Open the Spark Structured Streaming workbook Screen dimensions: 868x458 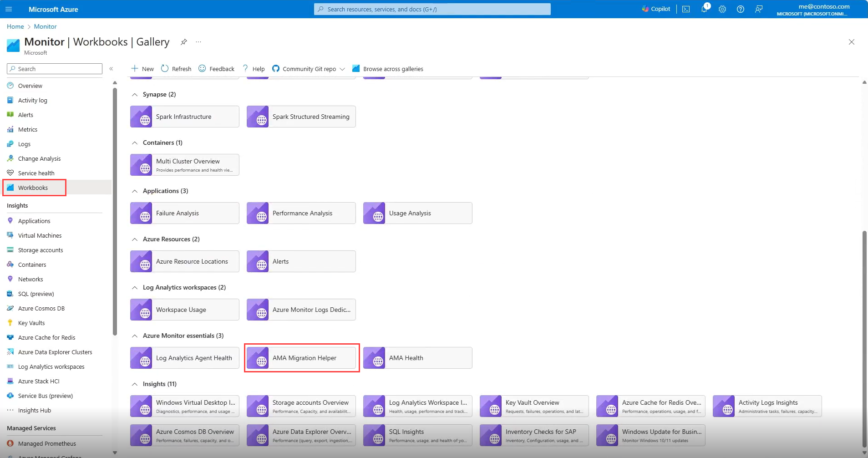click(x=301, y=117)
